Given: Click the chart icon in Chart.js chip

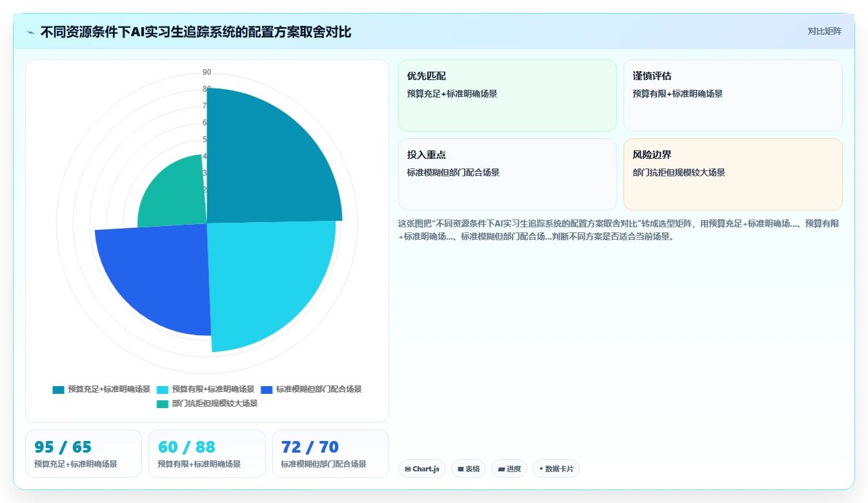Looking at the screenshot, I should [x=408, y=469].
